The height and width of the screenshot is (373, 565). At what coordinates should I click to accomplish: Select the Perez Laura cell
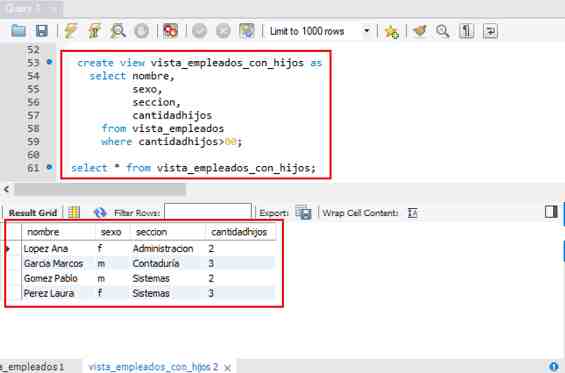tap(58, 293)
